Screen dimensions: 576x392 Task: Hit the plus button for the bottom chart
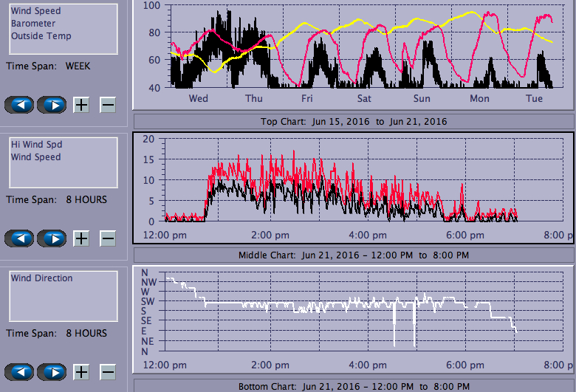(x=81, y=372)
